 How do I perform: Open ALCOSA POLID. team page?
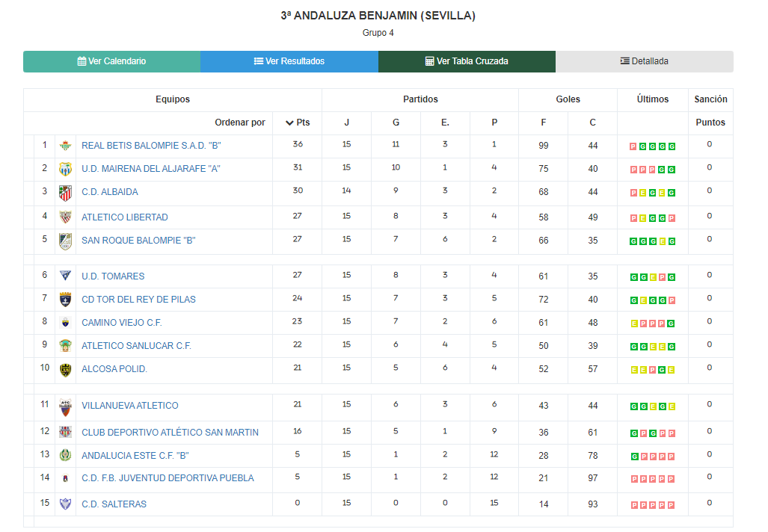coord(114,368)
